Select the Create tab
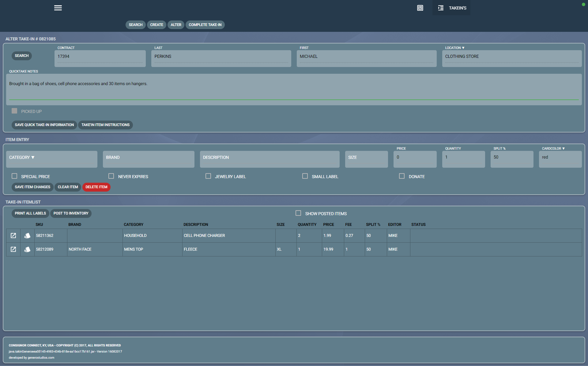The image size is (588, 366). tap(156, 25)
